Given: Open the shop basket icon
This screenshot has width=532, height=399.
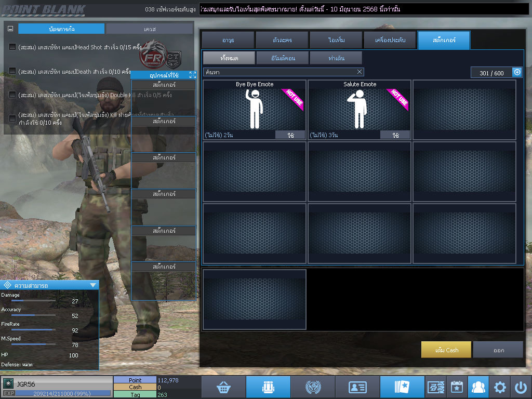Looking at the screenshot, I should point(223,387).
